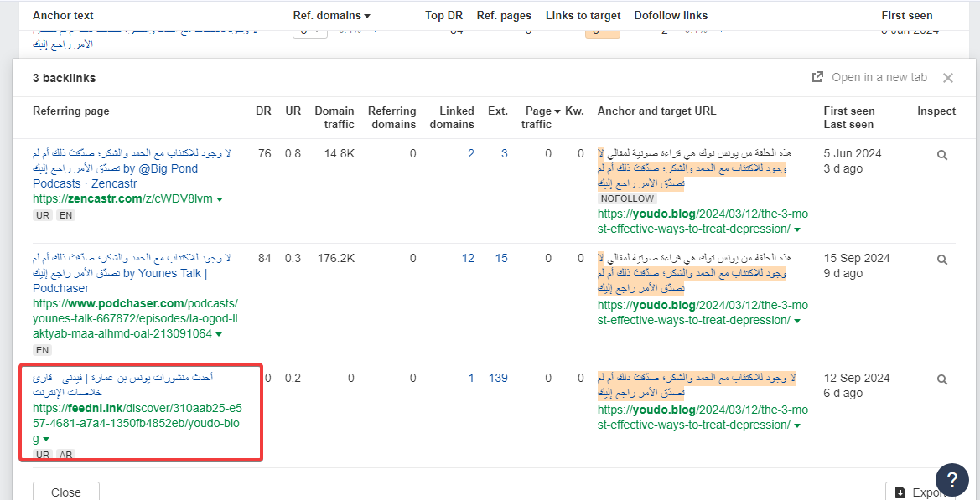This screenshot has height=500, width=980.
Task: Inspect the feedni.ink backlink row
Action: pyautogui.click(x=942, y=379)
